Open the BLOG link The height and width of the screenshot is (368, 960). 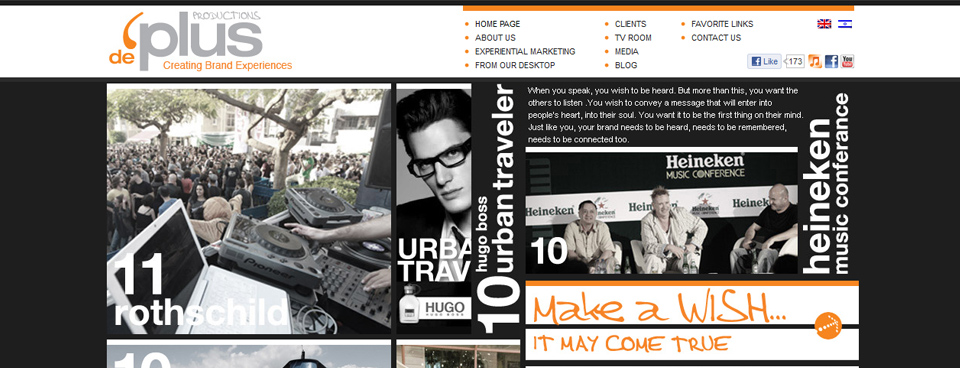[626, 65]
